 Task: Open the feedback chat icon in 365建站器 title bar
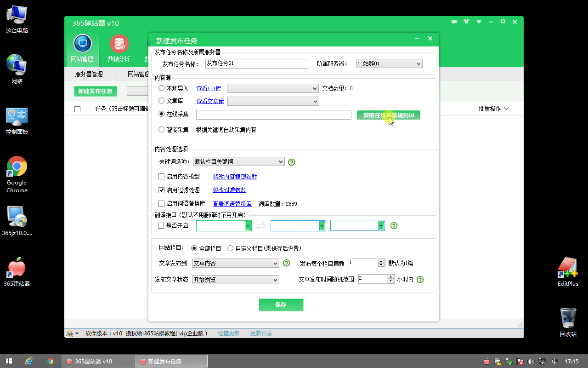454,22
